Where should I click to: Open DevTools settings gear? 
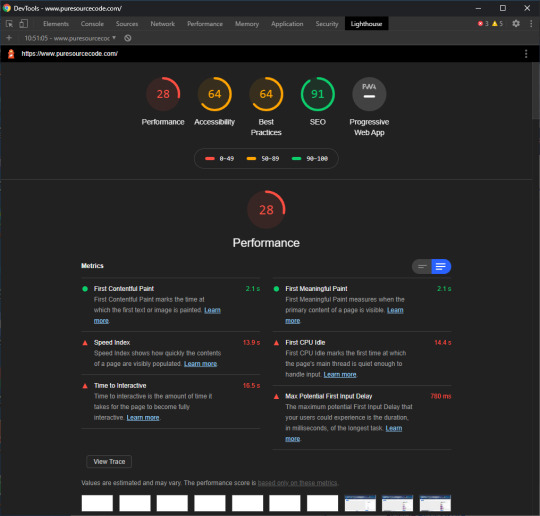click(x=516, y=24)
